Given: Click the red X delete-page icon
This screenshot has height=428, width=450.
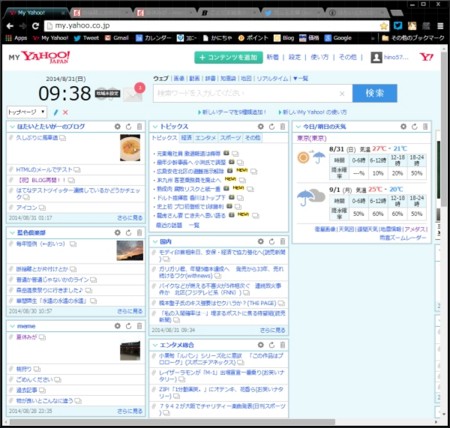Looking at the screenshot, I should (65, 112).
